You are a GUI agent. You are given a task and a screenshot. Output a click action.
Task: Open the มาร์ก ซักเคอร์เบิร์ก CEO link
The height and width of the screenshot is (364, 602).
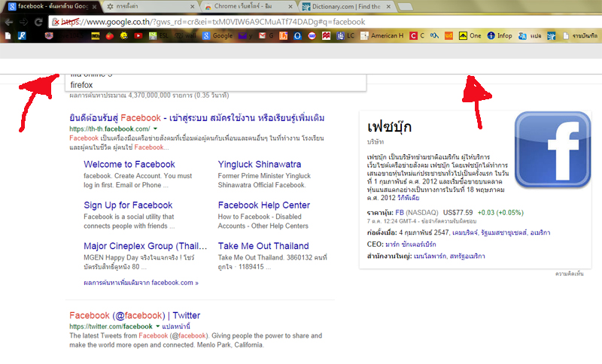coord(410,244)
